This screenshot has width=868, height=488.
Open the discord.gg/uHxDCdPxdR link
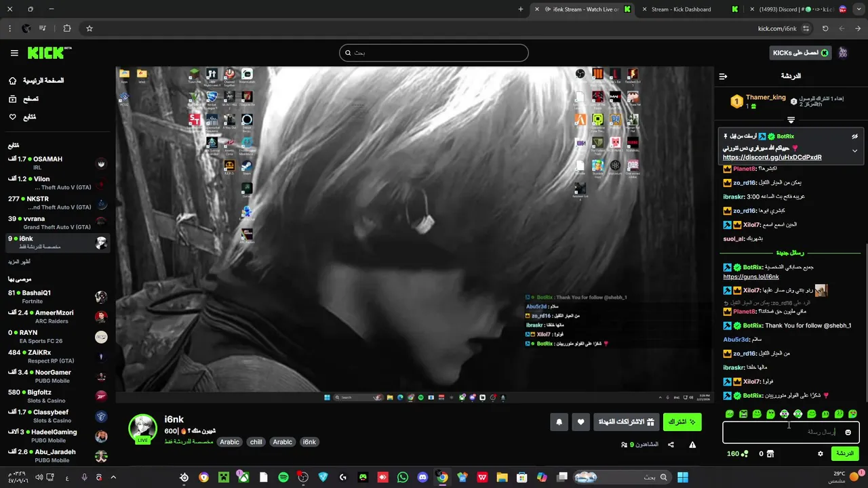[x=772, y=157]
